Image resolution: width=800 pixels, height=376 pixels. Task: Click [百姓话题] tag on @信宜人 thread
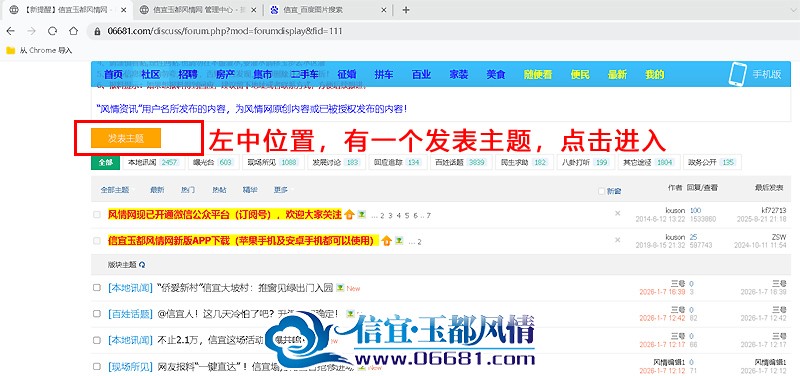tap(130, 314)
